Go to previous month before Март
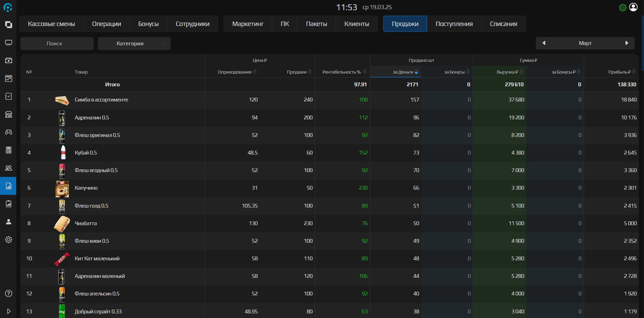 (544, 43)
